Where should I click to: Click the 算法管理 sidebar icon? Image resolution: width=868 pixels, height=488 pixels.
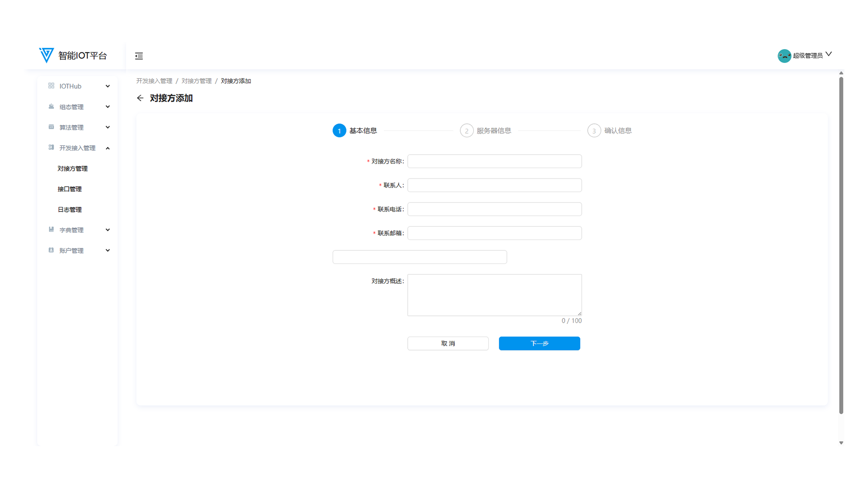[51, 127]
